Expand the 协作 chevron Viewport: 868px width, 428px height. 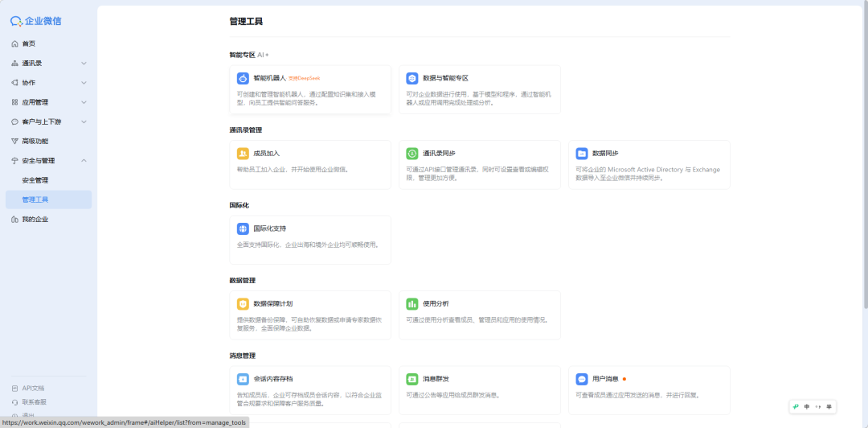point(84,83)
